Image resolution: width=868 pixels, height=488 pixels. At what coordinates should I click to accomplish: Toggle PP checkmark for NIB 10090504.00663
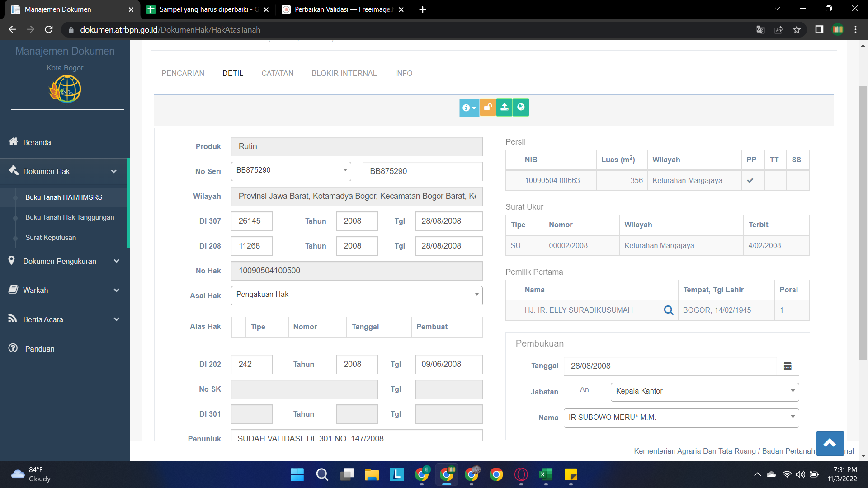750,180
